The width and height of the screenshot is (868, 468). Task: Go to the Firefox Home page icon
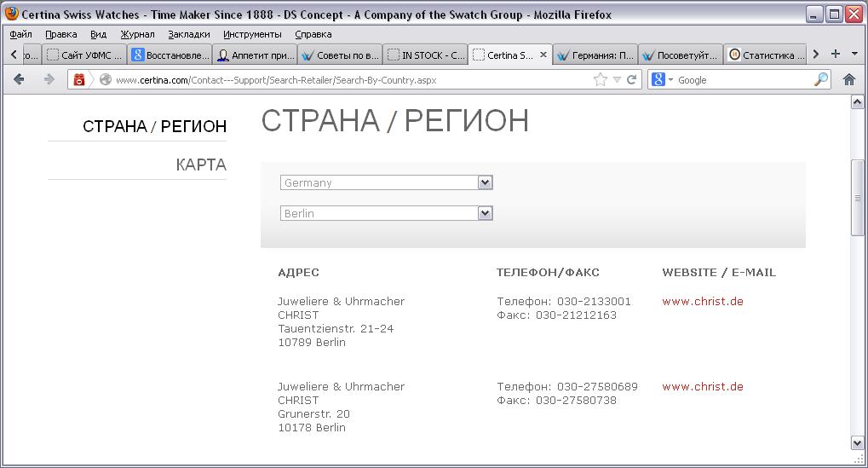tap(848, 79)
